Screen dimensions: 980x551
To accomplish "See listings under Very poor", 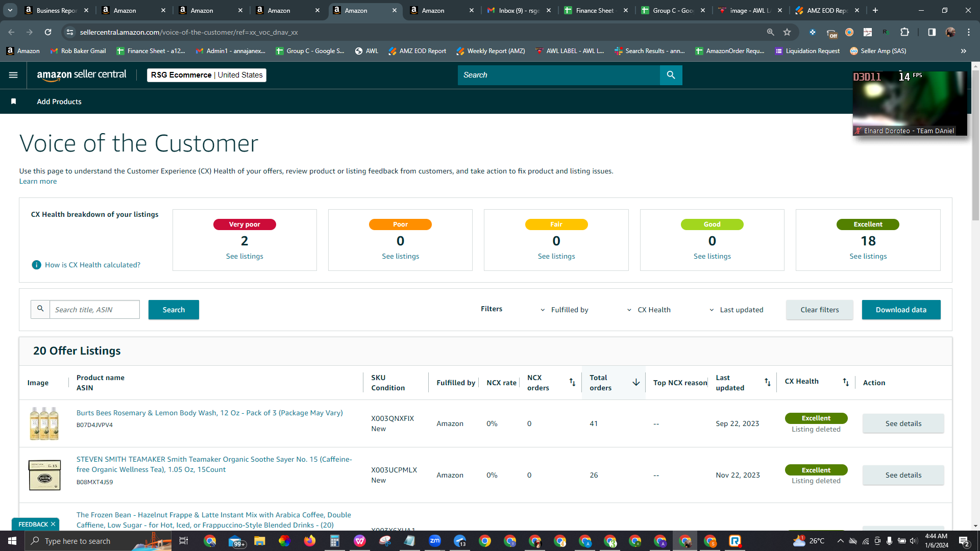I will (244, 256).
